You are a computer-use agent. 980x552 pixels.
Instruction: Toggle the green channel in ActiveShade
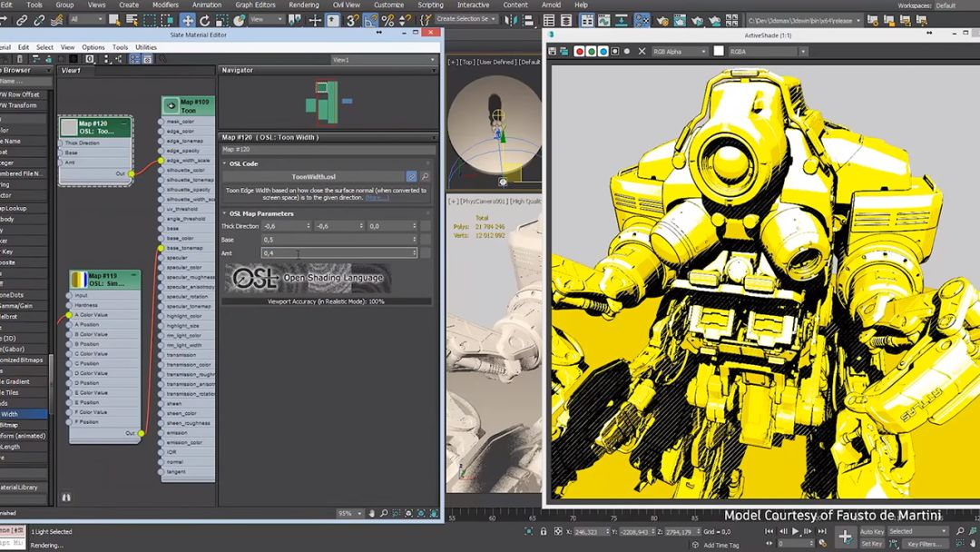592,51
